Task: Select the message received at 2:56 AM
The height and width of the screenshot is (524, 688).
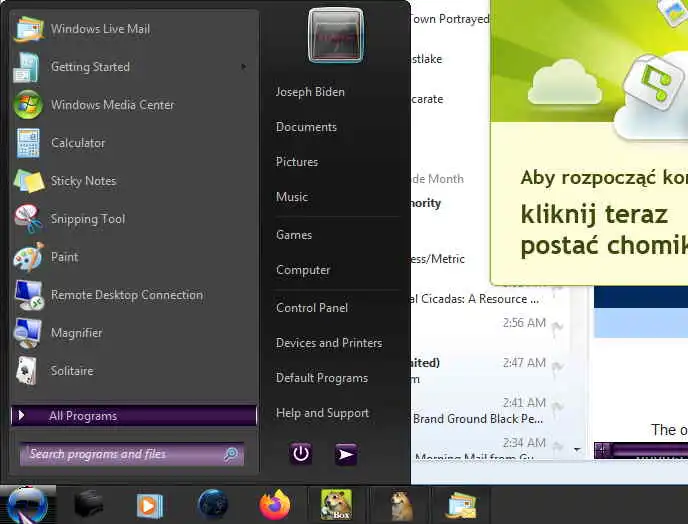Action: pyautogui.click(x=524, y=323)
